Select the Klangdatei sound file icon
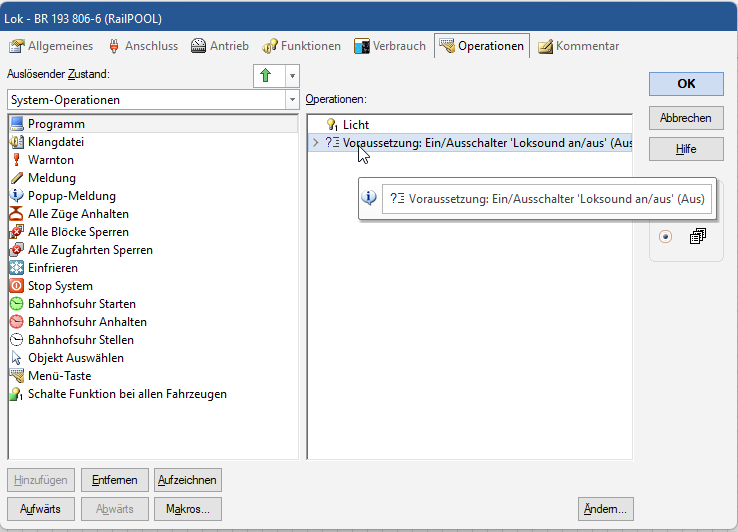738x532 pixels. (16, 142)
